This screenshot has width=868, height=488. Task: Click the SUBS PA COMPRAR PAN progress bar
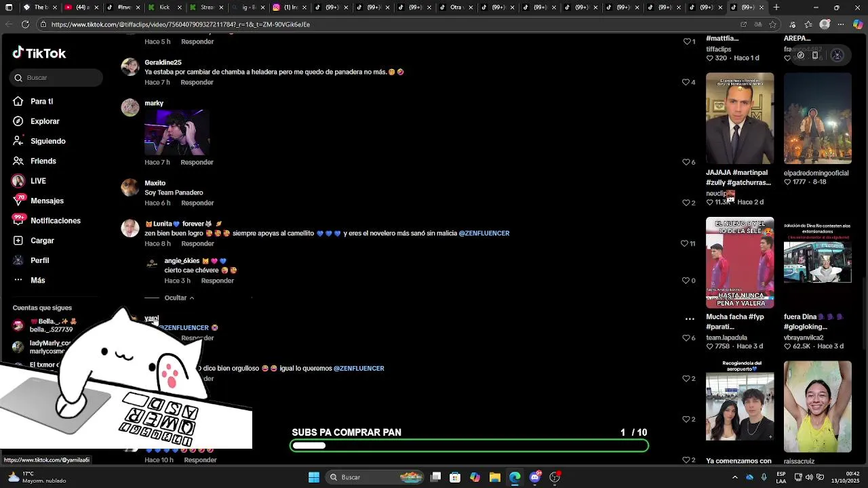469,445
